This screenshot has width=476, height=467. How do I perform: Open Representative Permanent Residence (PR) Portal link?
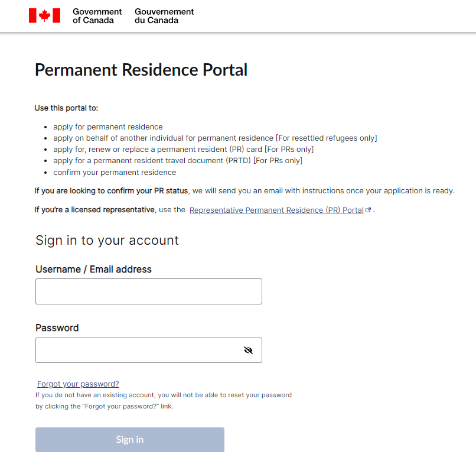(276, 210)
